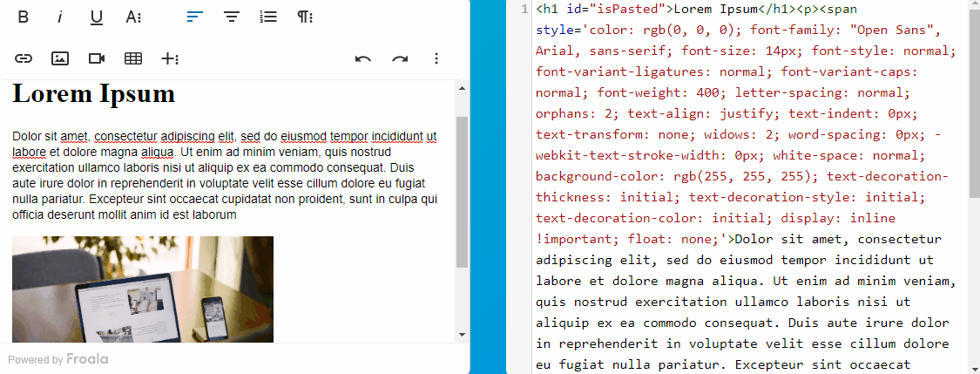The image size is (980, 374).
Task: Insert a table
Action: tap(133, 58)
